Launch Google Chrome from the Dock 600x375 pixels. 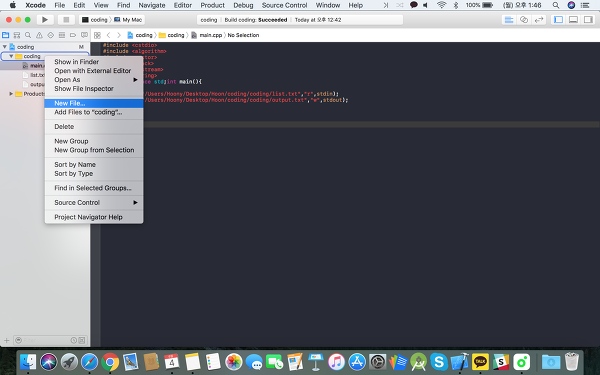[110, 362]
